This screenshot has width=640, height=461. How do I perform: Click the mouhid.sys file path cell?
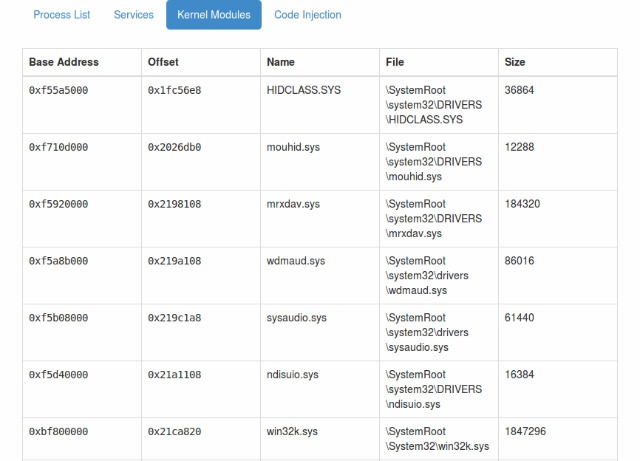pos(439,162)
